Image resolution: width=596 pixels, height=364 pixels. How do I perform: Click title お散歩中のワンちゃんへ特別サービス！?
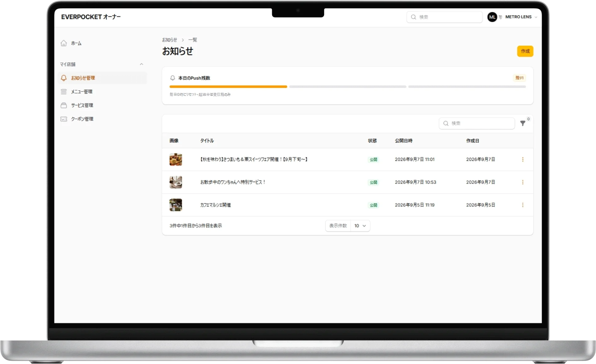(233, 182)
